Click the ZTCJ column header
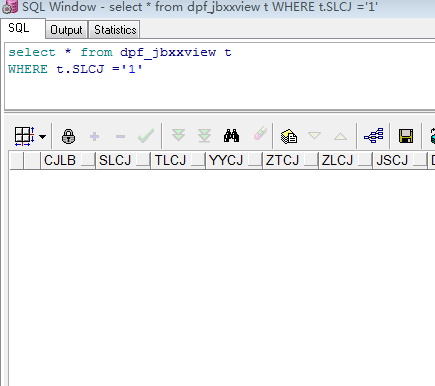Screen dimensions: 435x386 (290, 160)
